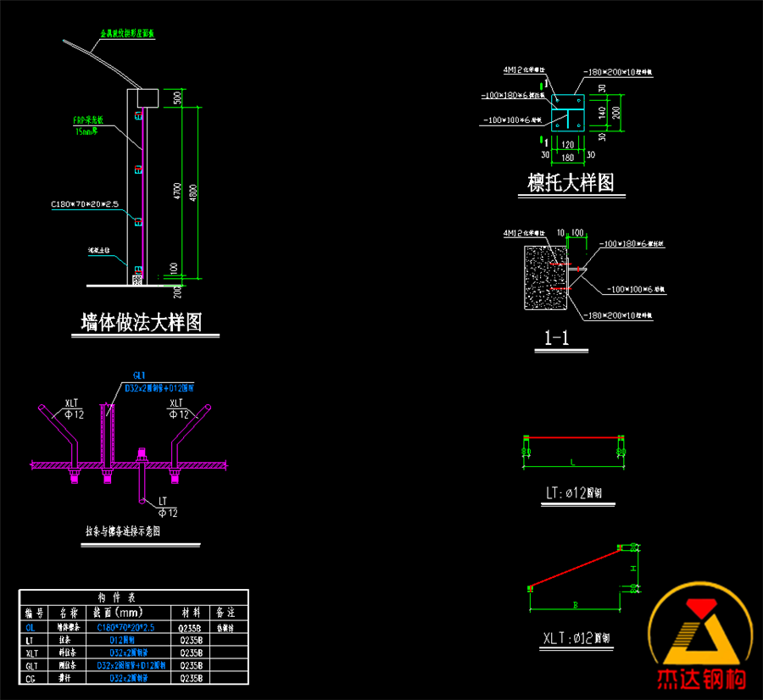Click the 材料 column header
763x700 pixels.
pyautogui.click(x=191, y=613)
